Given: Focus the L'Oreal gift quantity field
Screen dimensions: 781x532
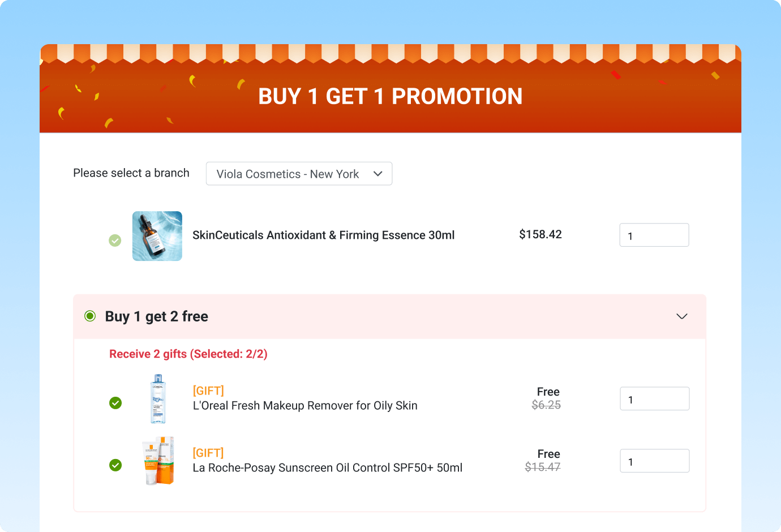Looking at the screenshot, I should tap(655, 398).
